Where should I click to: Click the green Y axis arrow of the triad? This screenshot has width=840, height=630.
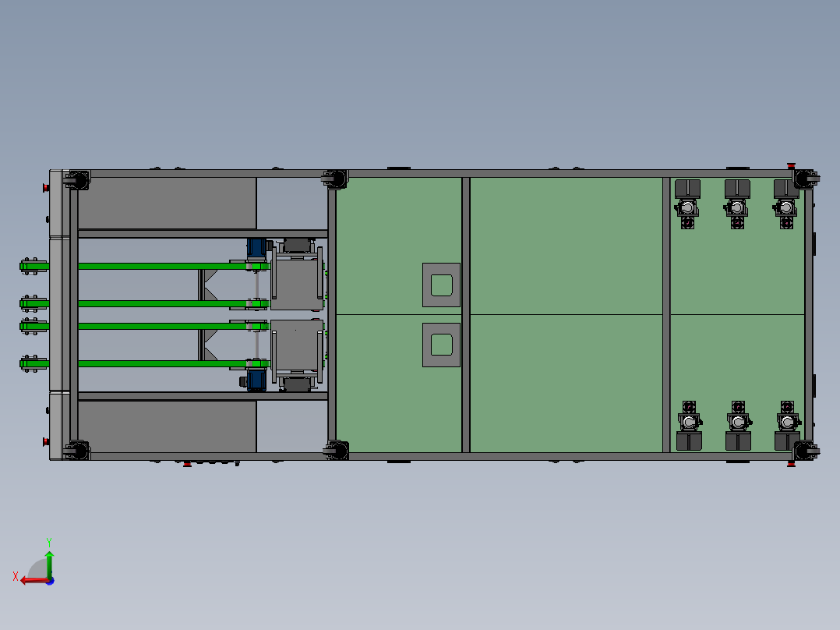pyautogui.click(x=49, y=564)
